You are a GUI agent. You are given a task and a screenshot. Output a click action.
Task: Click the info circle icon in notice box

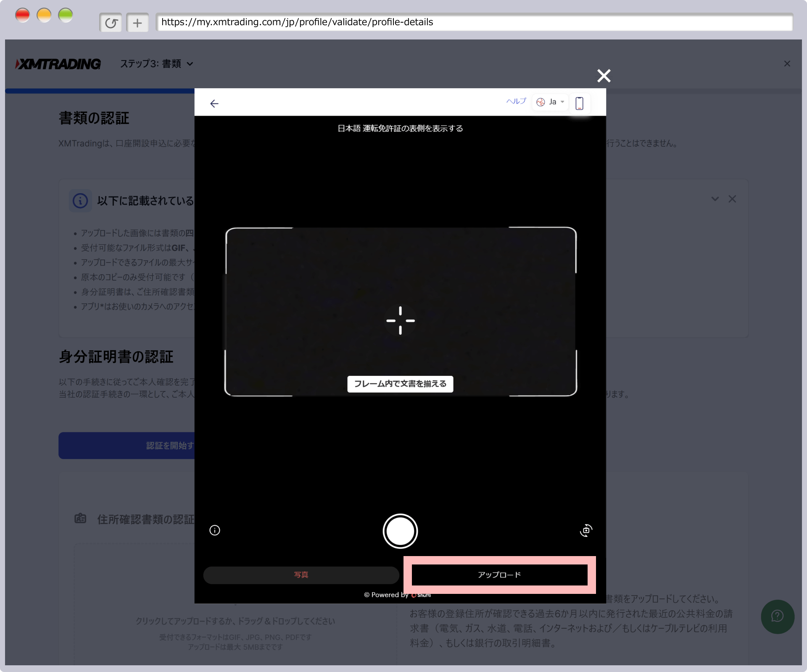coord(80,201)
